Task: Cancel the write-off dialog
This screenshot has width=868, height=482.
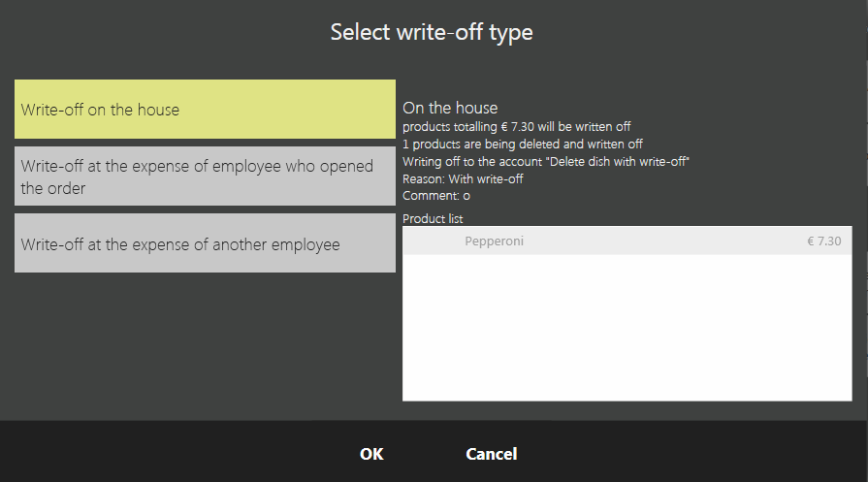Action: (491, 454)
